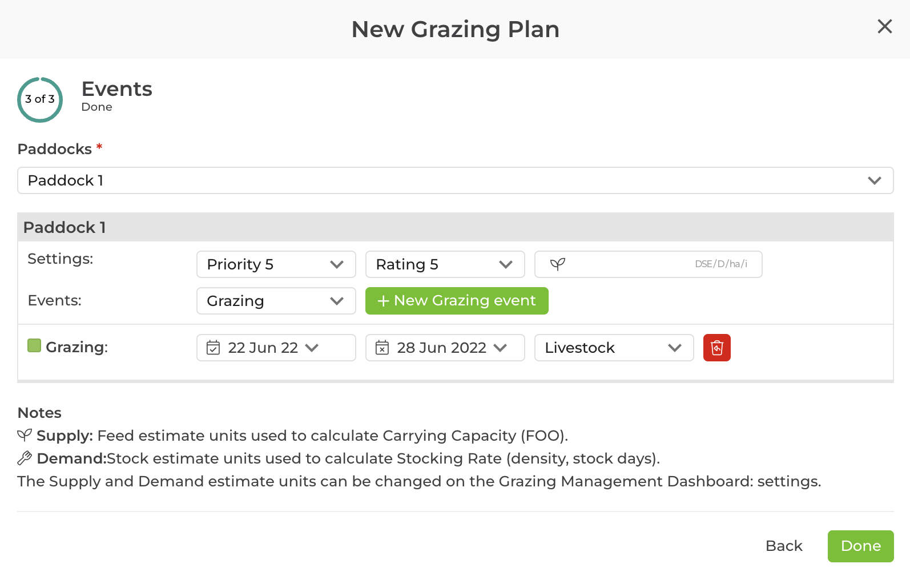Click the 3 of 3 progress circle
The image size is (910, 588).
(39, 100)
